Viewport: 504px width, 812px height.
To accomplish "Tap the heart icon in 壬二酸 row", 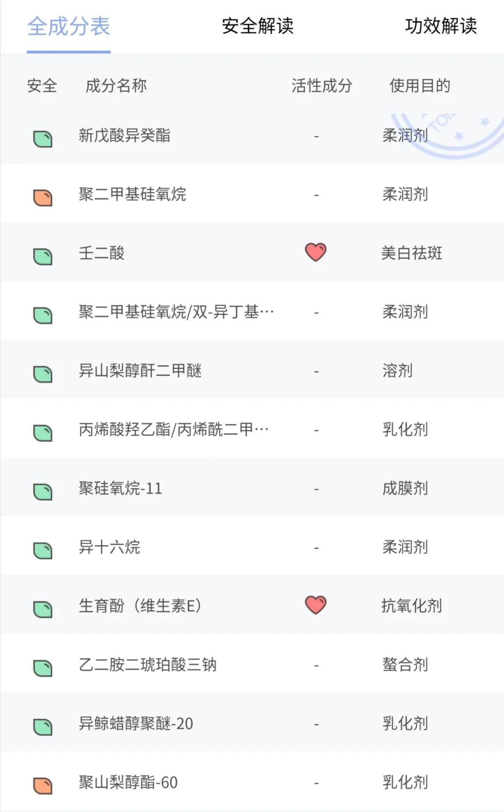I will tap(315, 252).
